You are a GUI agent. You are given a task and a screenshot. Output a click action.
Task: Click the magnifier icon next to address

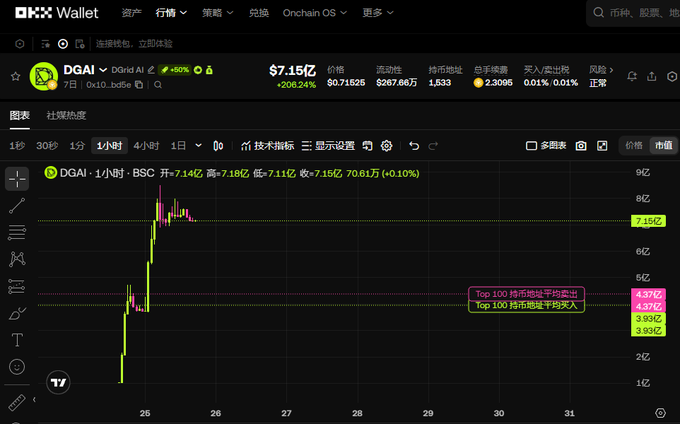158,85
